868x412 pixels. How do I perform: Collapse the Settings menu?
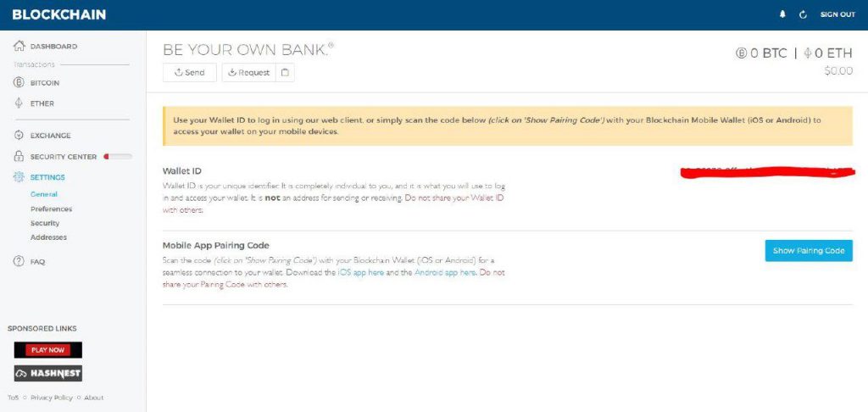pyautogui.click(x=47, y=177)
